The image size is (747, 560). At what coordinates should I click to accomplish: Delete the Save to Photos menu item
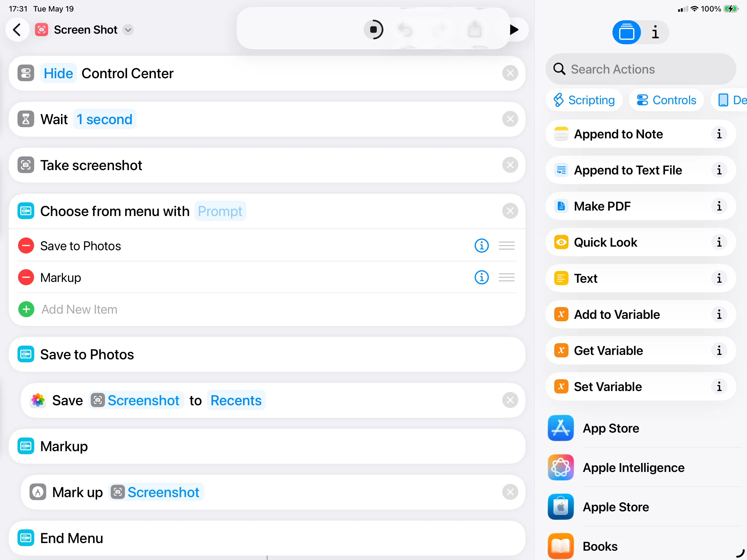coord(26,246)
